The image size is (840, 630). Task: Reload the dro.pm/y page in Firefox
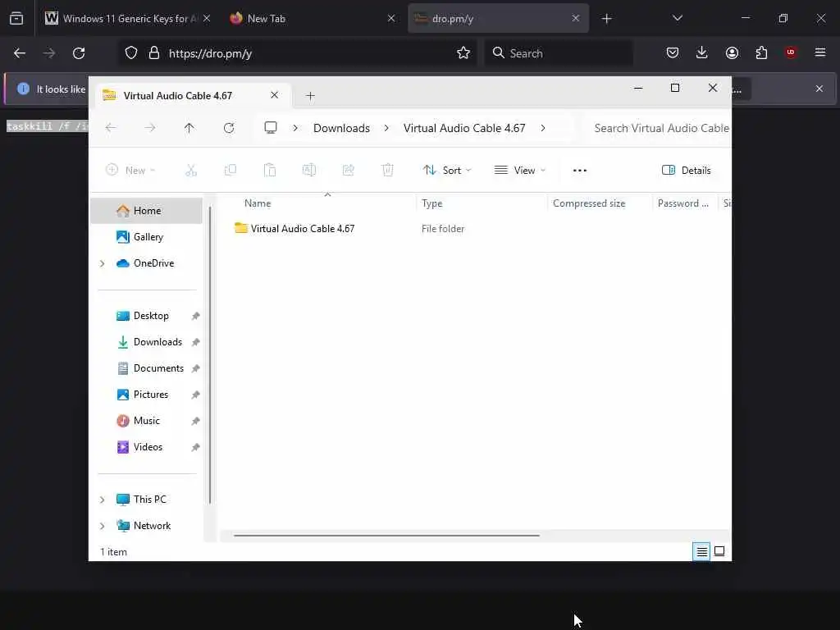click(x=79, y=53)
